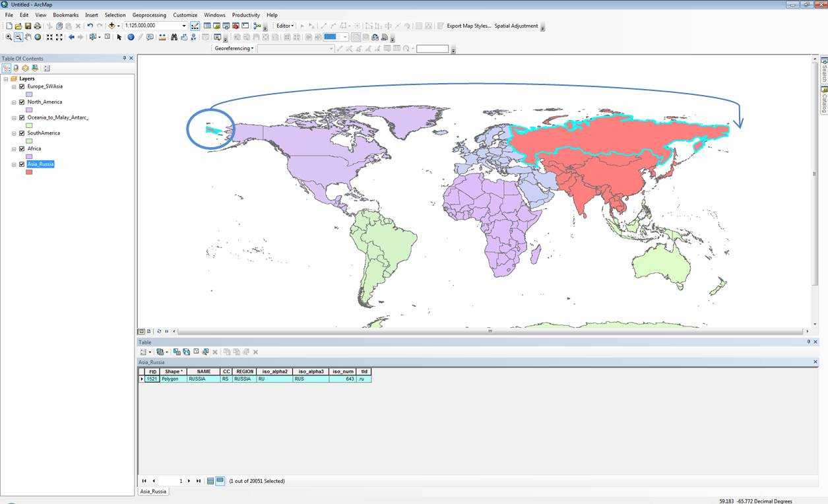Click the record number input field

(172, 481)
